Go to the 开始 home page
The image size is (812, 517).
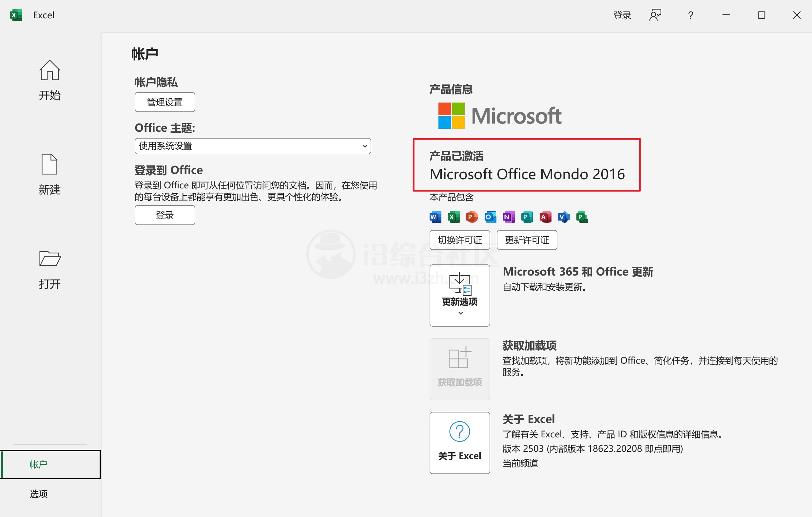[49, 81]
